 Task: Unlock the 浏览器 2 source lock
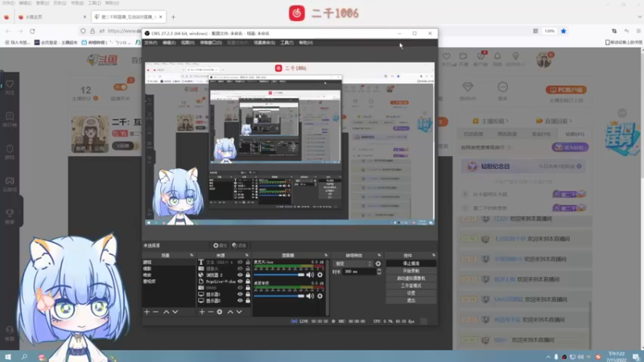248,275
